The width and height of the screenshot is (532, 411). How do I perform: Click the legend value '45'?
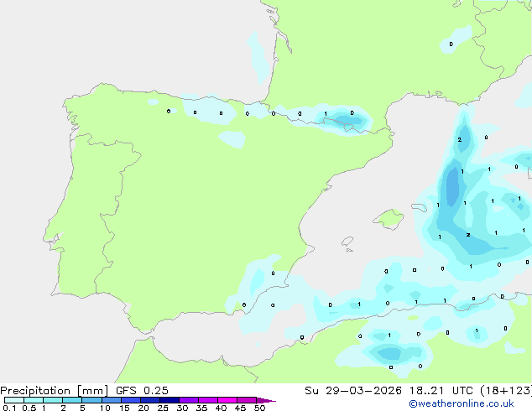pos(240,408)
